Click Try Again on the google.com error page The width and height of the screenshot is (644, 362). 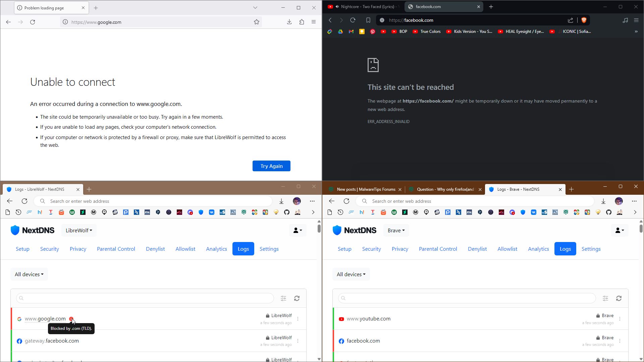(271, 166)
